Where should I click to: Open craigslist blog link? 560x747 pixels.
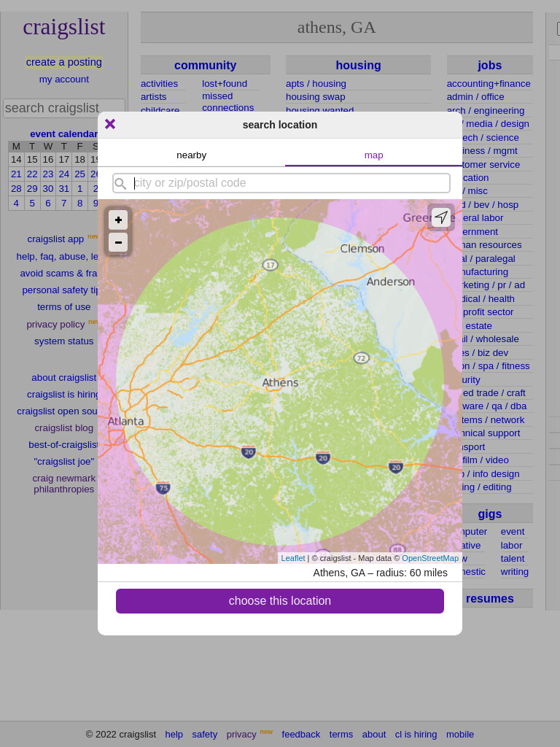64,427
